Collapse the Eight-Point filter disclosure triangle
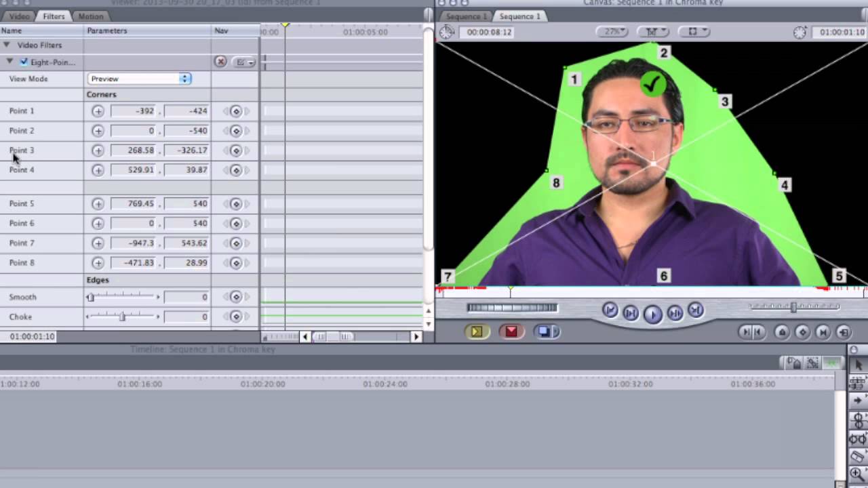The height and width of the screenshot is (488, 868). click(9, 62)
